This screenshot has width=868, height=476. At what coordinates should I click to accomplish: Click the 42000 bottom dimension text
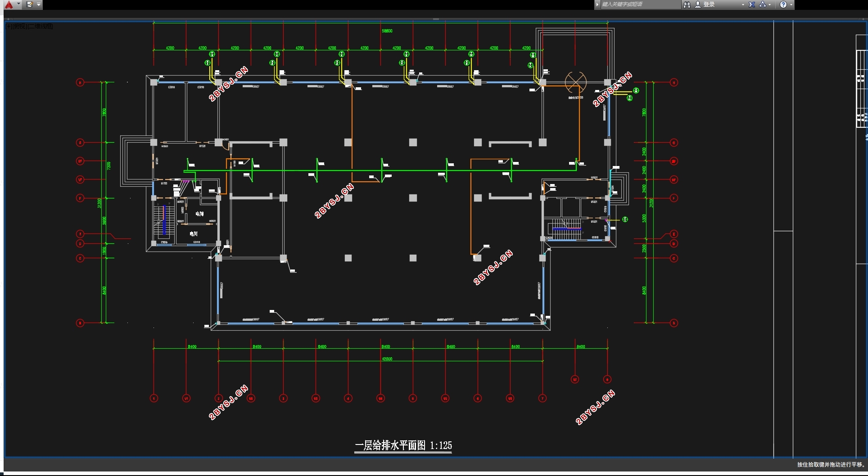[387, 359]
